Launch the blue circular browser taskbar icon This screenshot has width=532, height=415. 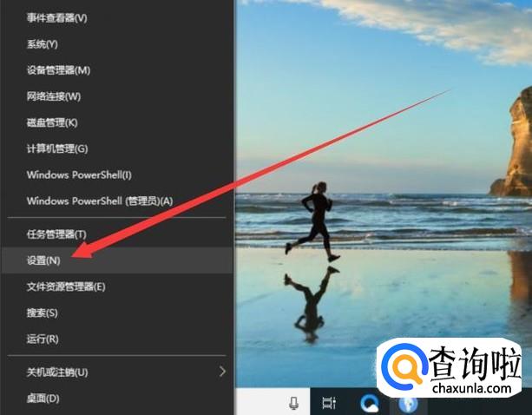pos(369,404)
